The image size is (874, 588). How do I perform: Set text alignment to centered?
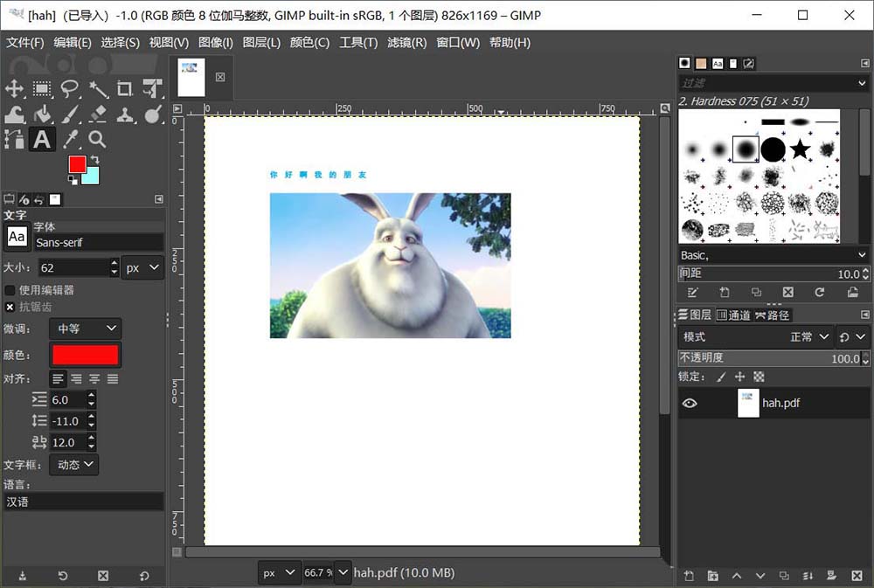tap(94, 379)
